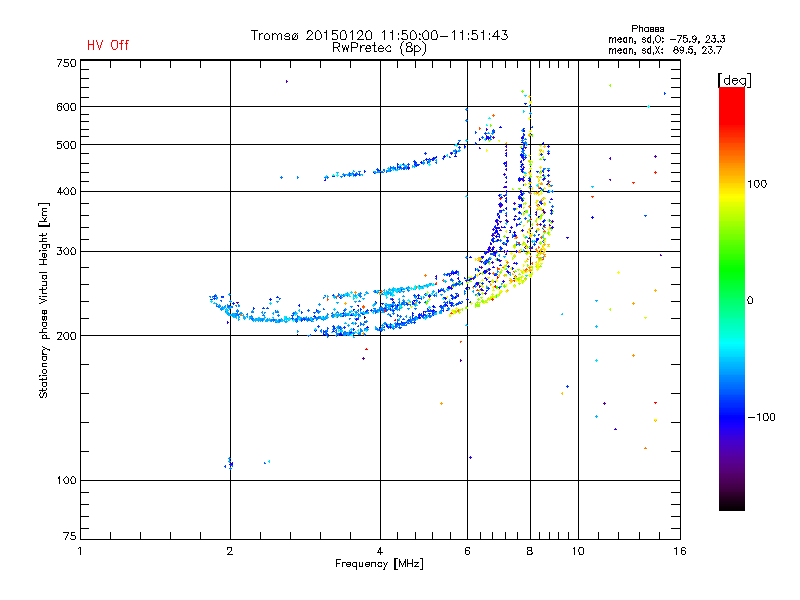
Task: Click the 'mean, sd,O: -75.9, 23.3' line
Action: click(x=666, y=39)
